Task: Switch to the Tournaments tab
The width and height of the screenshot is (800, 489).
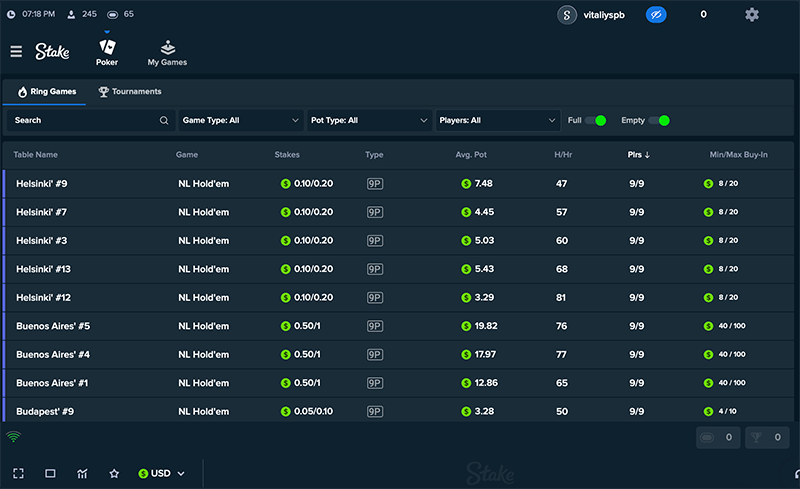Action: (130, 92)
